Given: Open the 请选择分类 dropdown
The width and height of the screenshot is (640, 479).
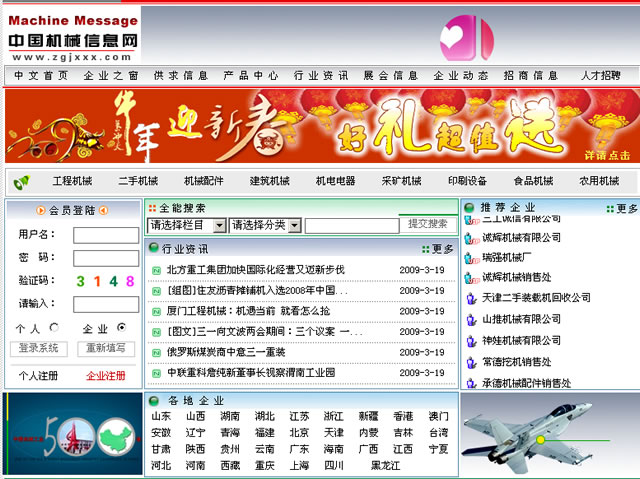Looking at the screenshot, I should [265, 226].
